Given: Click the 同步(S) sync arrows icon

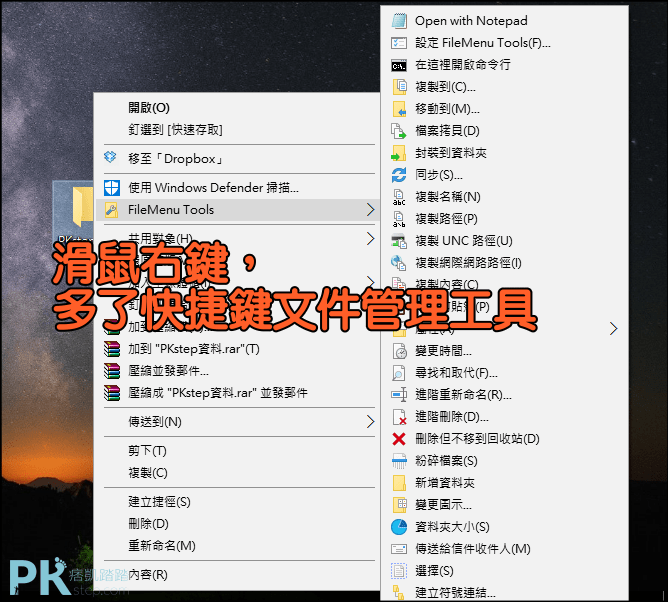Looking at the screenshot, I should (399, 175).
